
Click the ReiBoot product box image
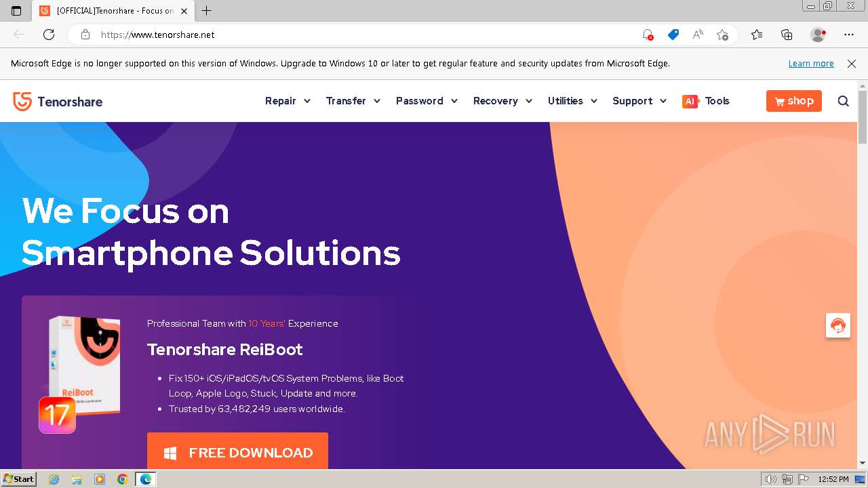85,365
